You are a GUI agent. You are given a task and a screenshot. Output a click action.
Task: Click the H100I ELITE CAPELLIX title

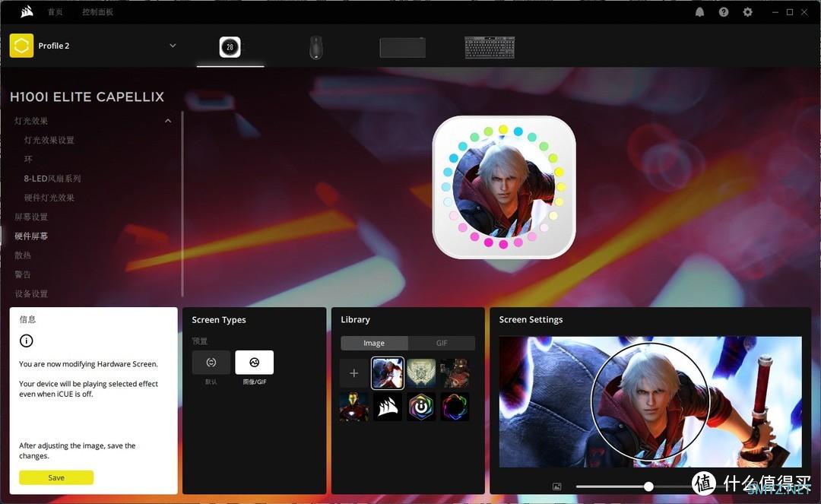pyautogui.click(x=87, y=97)
